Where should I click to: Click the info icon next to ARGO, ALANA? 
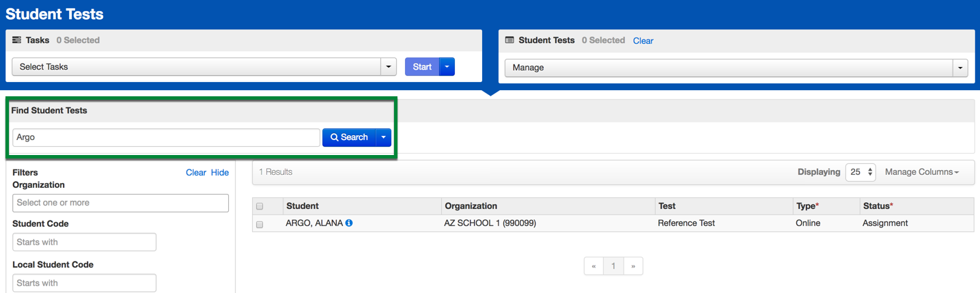click(349, 223)
